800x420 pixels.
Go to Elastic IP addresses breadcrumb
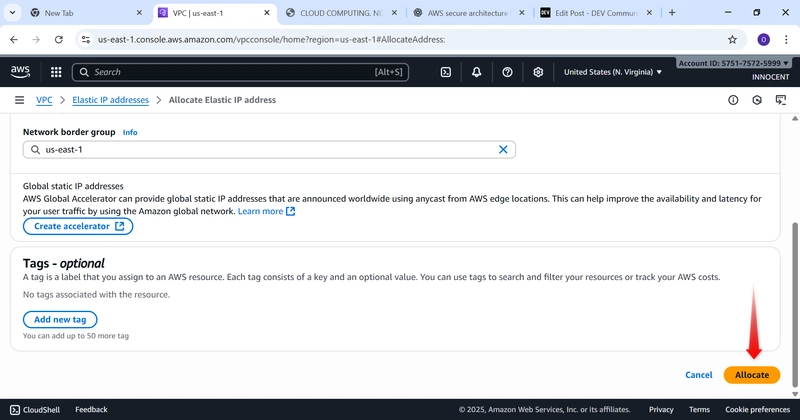click(x=111, y=100)
